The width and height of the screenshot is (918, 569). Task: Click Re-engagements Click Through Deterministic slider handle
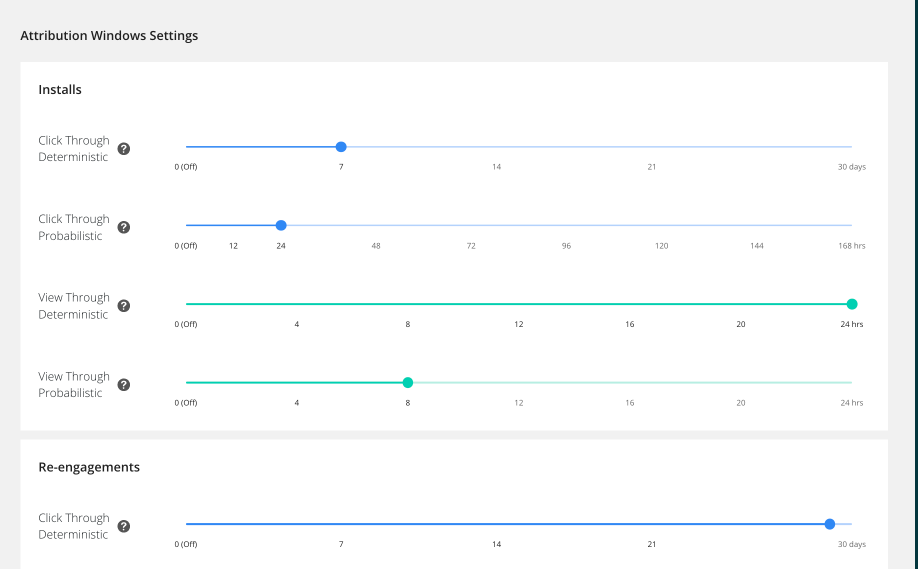pyautogui.click(x=830, y=524)
